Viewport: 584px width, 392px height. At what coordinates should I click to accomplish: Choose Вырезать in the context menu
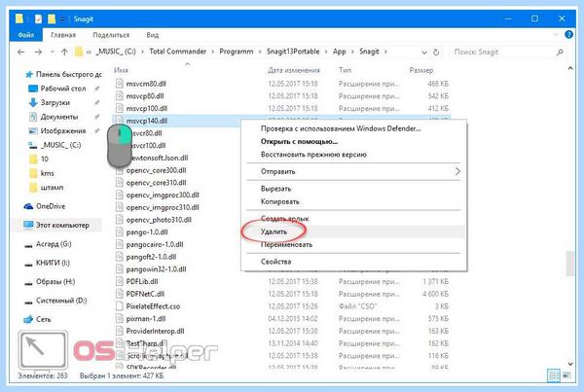pos(353,189)
